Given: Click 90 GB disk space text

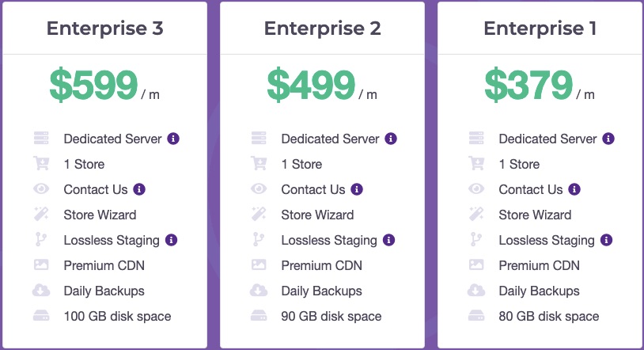Looking at the screenshot, I should tap(331, 316).
